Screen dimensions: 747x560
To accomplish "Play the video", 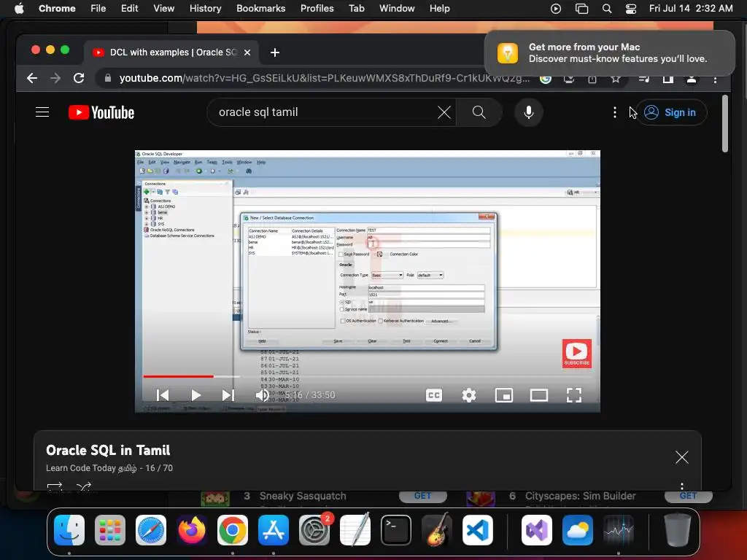I will pyautogui.click(x=196, y=395).
